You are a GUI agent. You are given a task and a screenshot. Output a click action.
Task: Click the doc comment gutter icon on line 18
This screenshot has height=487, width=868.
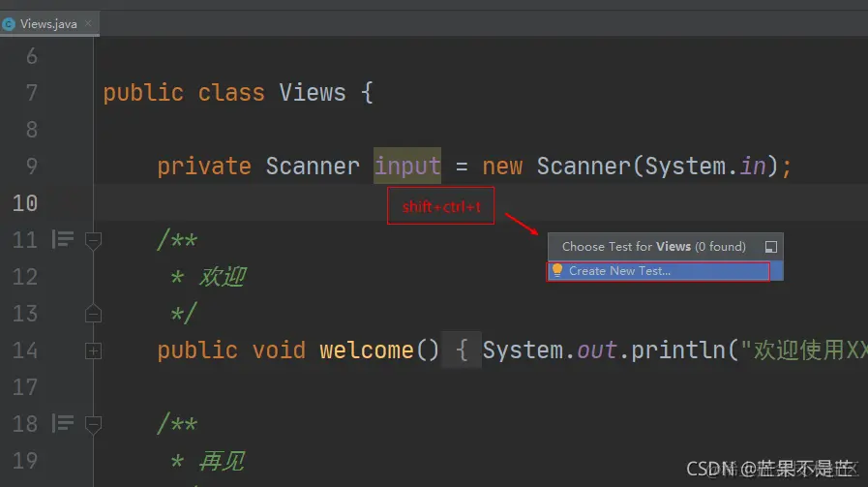coord(63,423)
